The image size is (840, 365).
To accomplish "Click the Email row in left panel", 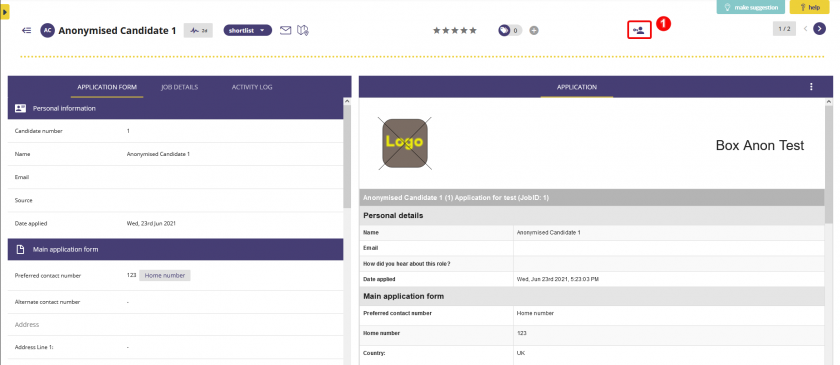I will 175,177.
